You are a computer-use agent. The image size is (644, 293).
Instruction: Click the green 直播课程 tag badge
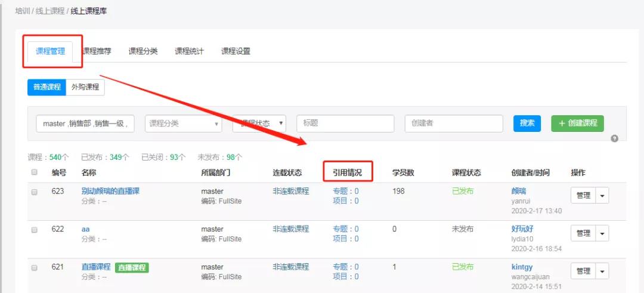pos(132,267)
